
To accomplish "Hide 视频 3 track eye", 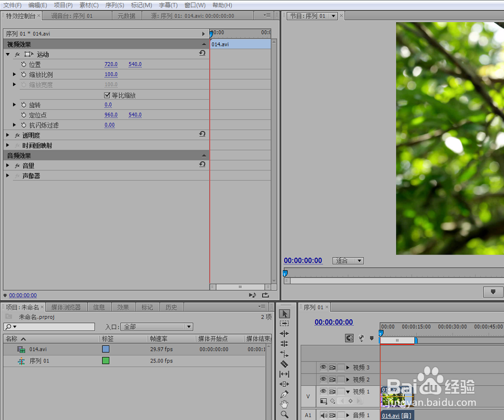I will tap(324, 367).
